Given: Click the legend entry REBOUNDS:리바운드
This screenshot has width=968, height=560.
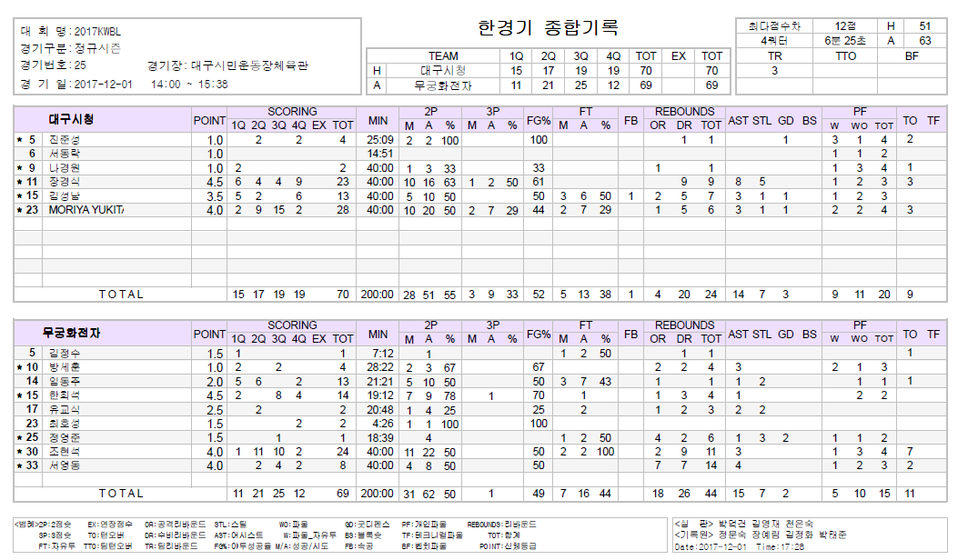Looking at the screenshot, I should 501,525.
